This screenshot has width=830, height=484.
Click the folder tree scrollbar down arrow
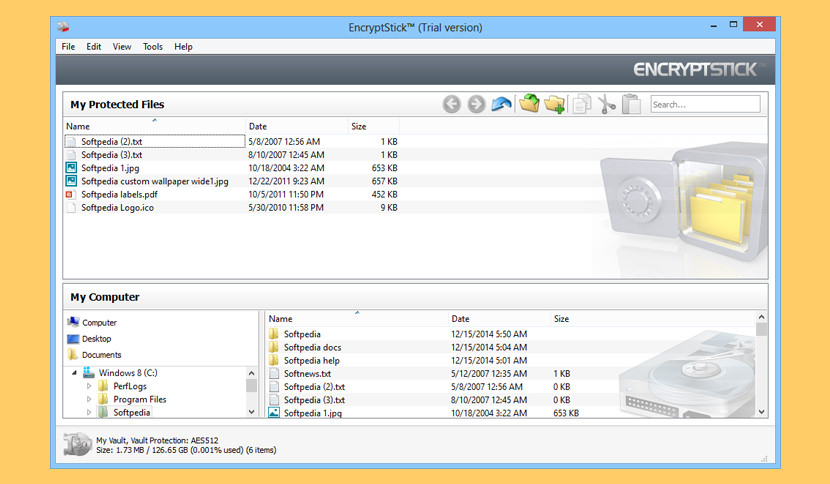[x=251, y=411]
